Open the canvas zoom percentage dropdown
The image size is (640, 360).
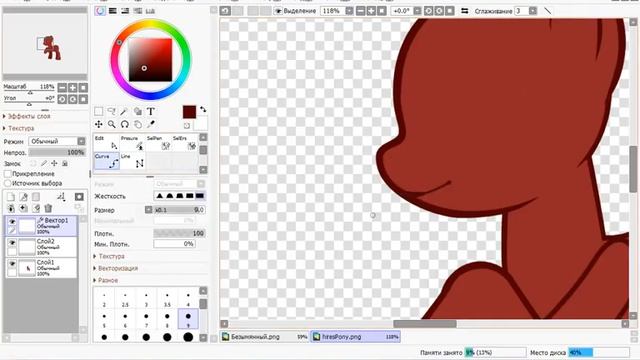point(349,11)
